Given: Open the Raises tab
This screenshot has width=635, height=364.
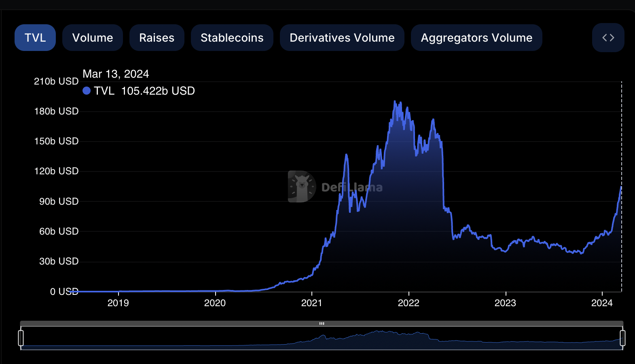Looking at the screenshot, I should click(x=157, y=38).
